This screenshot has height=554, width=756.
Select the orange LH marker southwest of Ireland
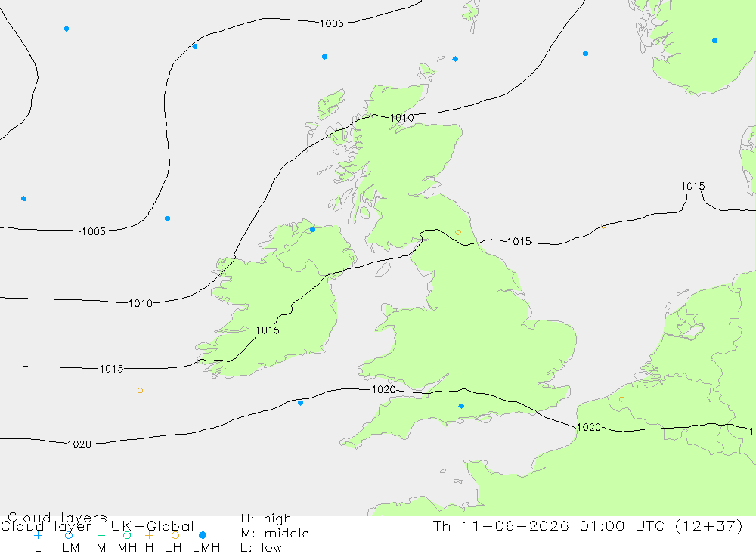[x=140, y=391]
